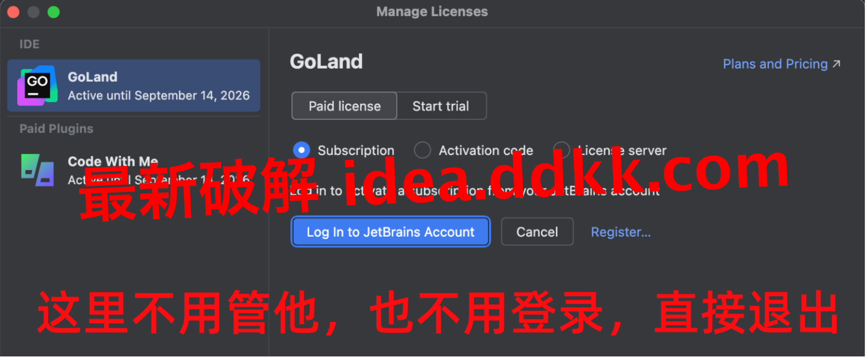Image resolution: width=868 pixels, height=358 pixels.
Task: Open the Register... link
Action: [621, 232]
